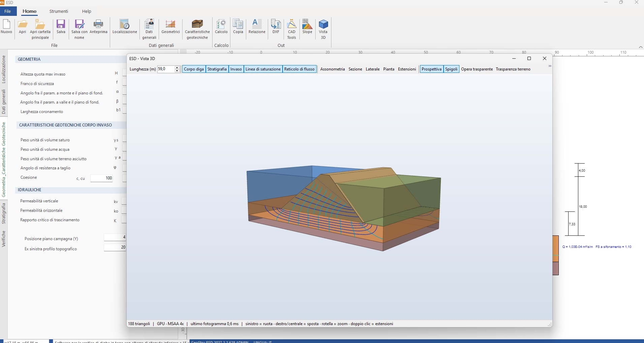The width and height of the screenshot is (644, 343).
Task: Toggle Stratigrafia layer display
Action: (217, 69)
